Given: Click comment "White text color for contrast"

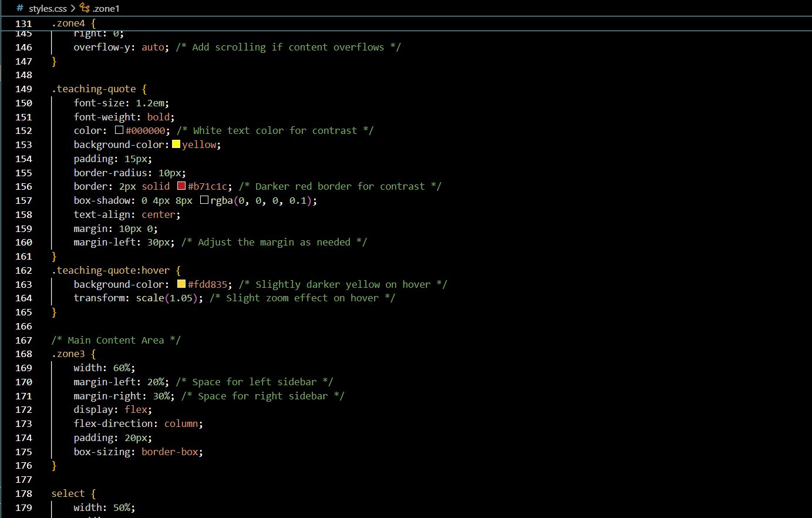Looking at the screenshot, I should coord(275,130).
